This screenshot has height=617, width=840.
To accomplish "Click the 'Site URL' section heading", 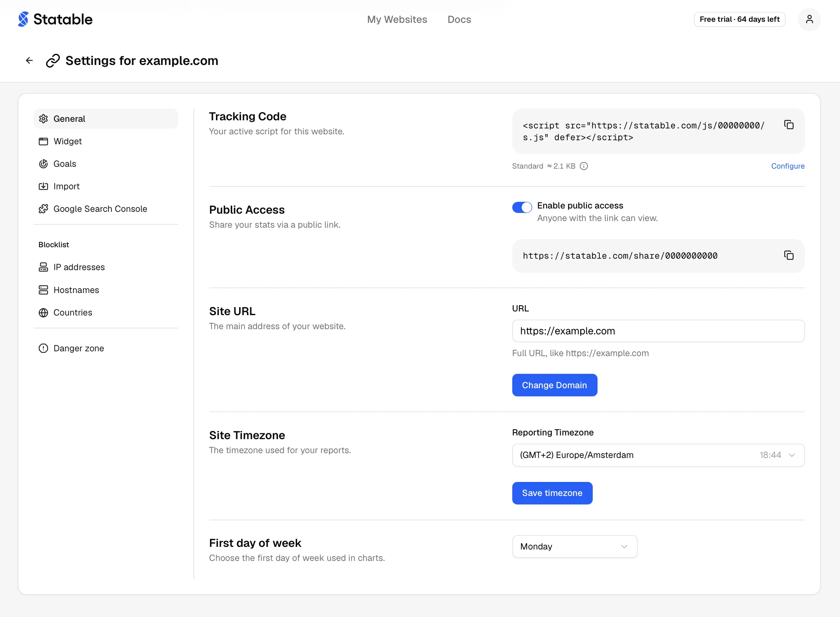I will click(232, 311).
